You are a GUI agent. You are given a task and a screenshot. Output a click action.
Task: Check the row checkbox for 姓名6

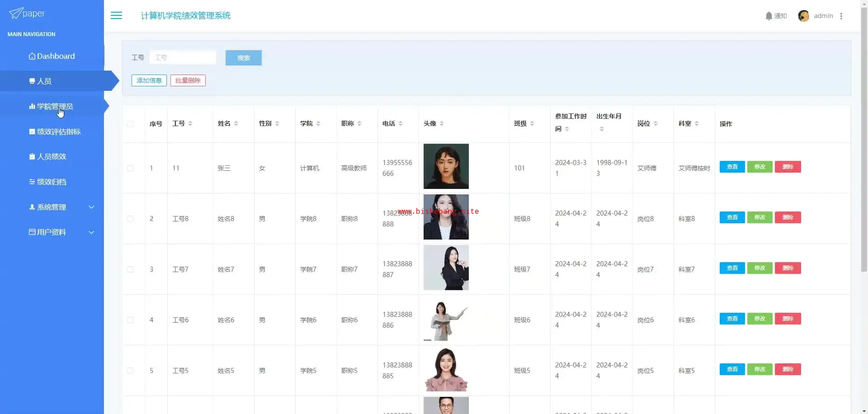click(x=130, y=320)
